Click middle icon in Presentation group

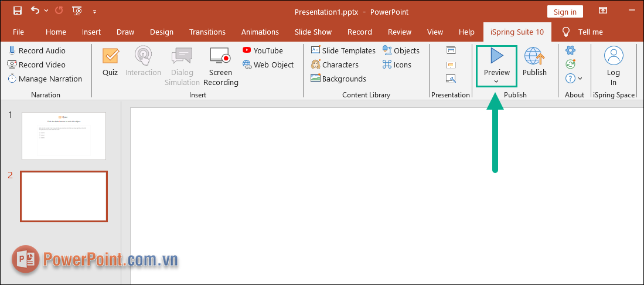451,65
